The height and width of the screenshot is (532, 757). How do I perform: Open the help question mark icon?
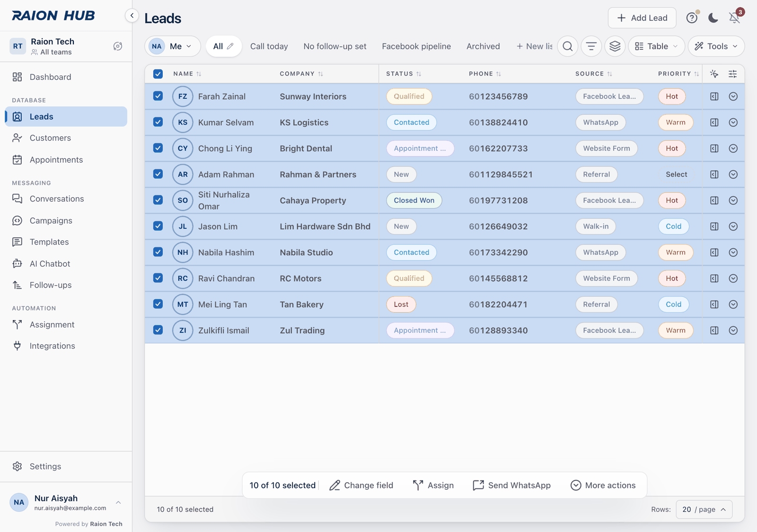point(692,18)
